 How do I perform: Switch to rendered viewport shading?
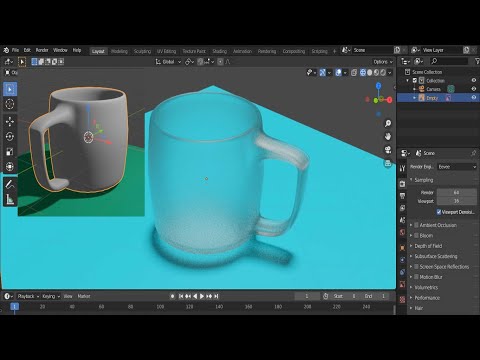point(383,72)
